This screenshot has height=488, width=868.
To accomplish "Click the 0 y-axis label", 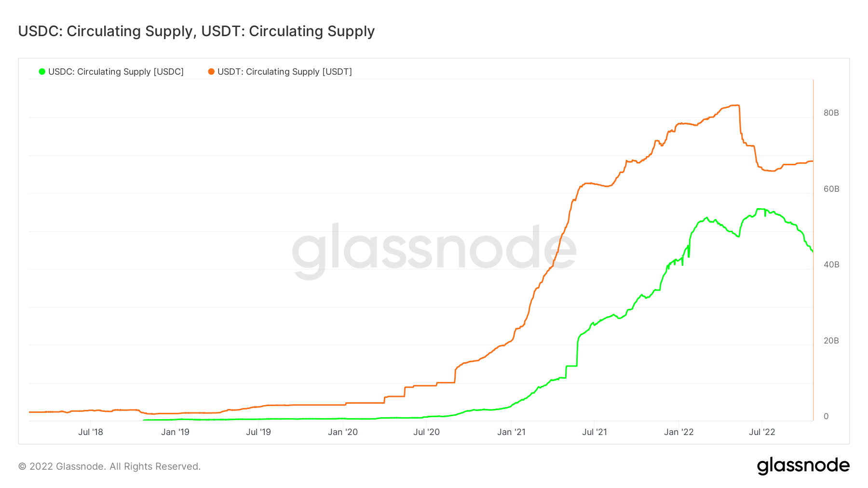I will point(826,416).
